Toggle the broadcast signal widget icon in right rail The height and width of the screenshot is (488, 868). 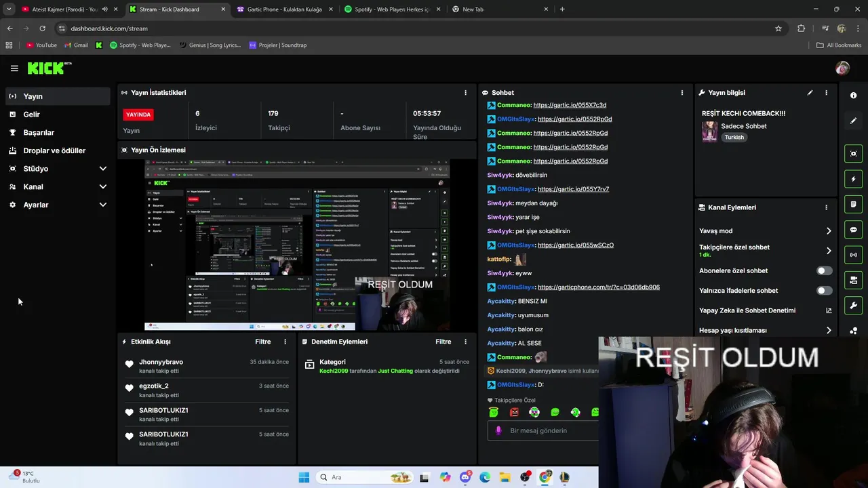point(853,255)
